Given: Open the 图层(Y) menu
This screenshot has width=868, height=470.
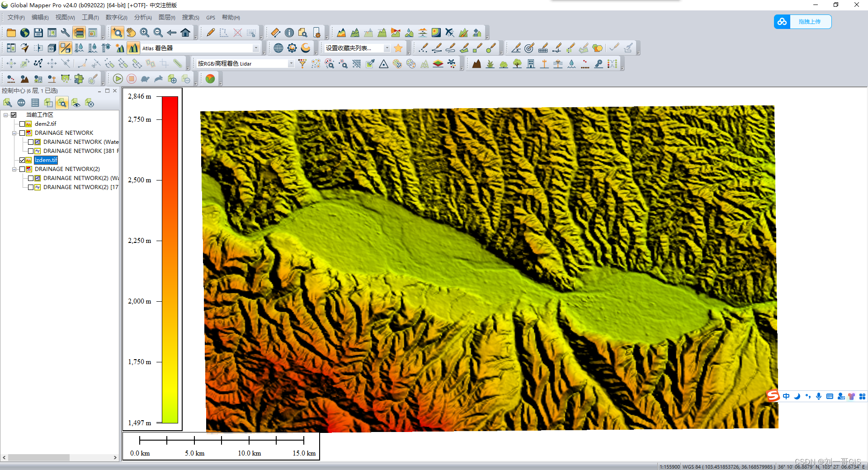Looking at the screenshot, I should pos(167,17).
